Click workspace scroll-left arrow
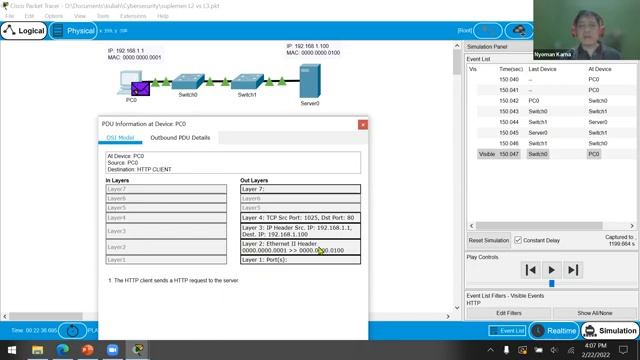Image resolution: width=640 pixels, height=360 pixels. tap(5, 316)
